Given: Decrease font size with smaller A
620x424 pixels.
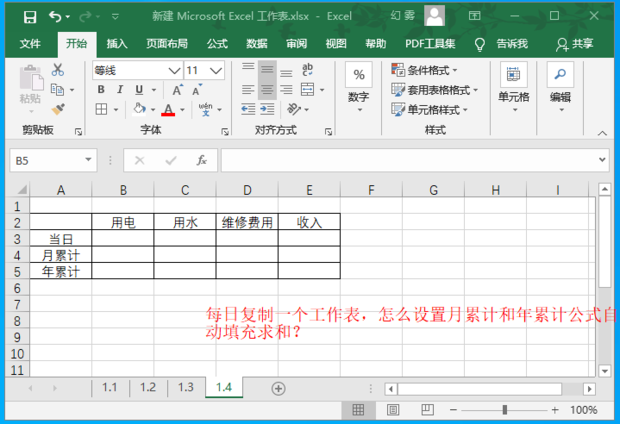Looking at the screenshot, I should [197, 90].
